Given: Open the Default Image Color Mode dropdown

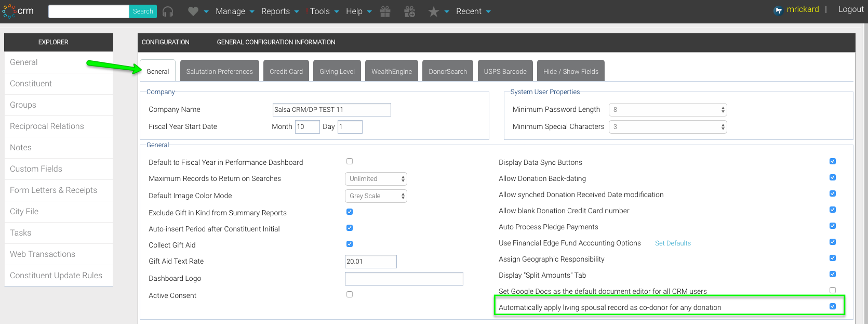Looking at the screenshot, I should (376, 196).
